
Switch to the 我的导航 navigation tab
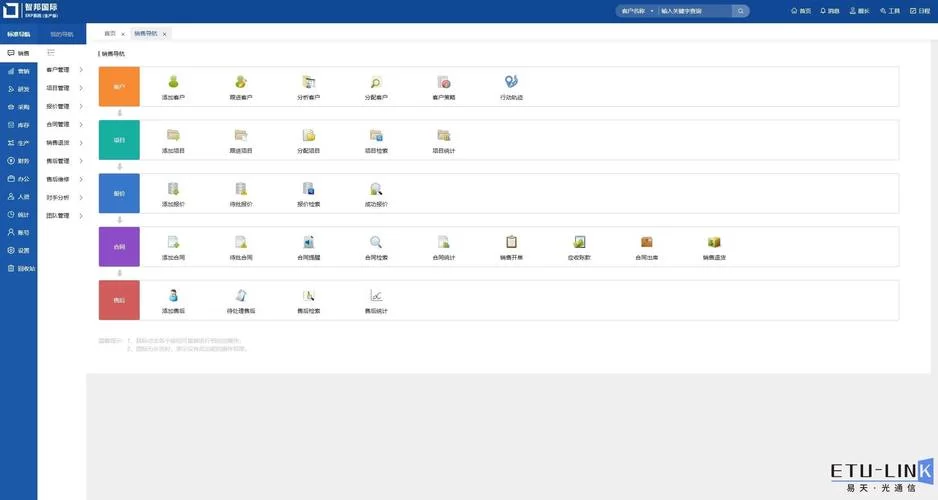tap(62, 34)
